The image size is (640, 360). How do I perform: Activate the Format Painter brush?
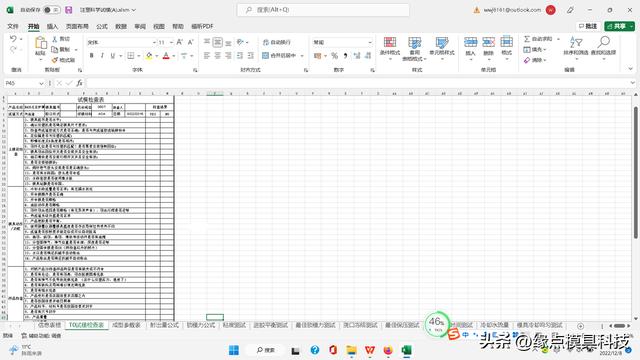[x=55, y=60]
